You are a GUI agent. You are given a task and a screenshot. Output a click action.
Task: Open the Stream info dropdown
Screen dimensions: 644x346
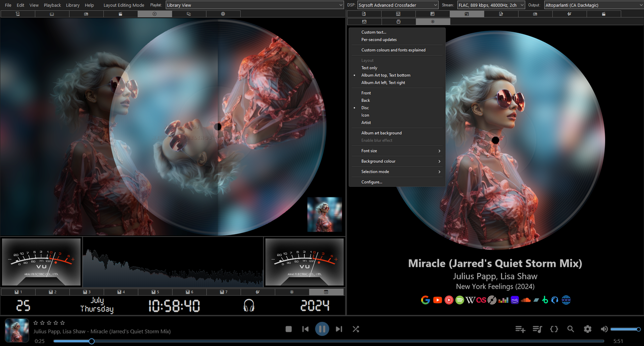point(491,5)
